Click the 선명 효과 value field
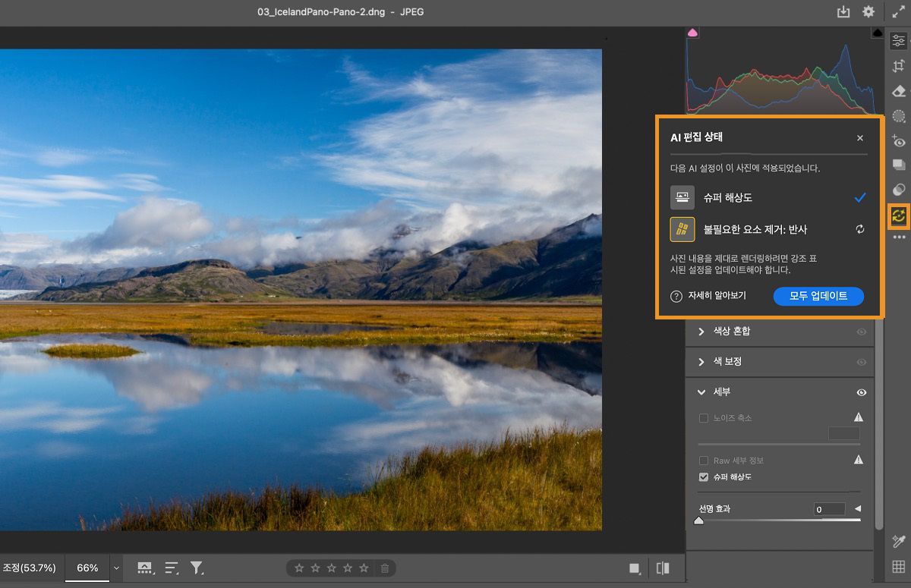The width and height of the screenshot is (911, 588). click(830, 509)
